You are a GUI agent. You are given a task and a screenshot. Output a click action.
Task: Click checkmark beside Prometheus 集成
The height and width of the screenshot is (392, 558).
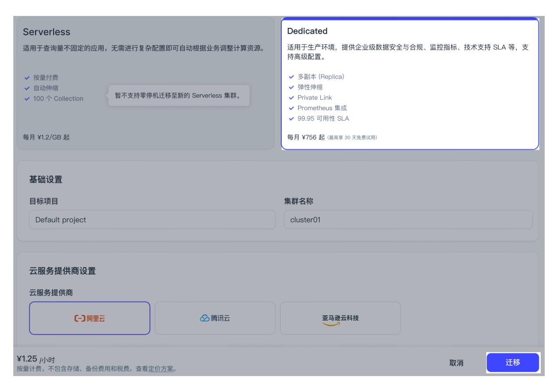point(291,108)
